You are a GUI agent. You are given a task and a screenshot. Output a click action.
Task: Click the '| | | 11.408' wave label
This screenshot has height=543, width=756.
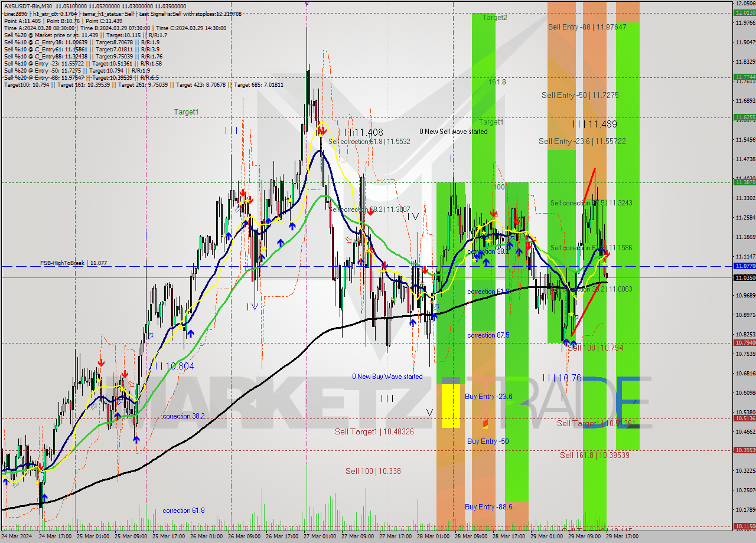tap(361, 132)
